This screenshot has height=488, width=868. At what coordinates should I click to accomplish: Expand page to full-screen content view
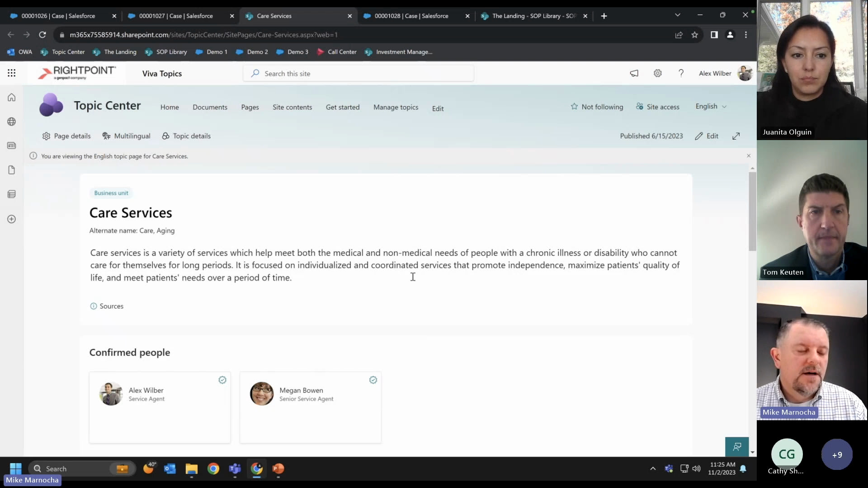pyautogui.click(x=736, y=136)
